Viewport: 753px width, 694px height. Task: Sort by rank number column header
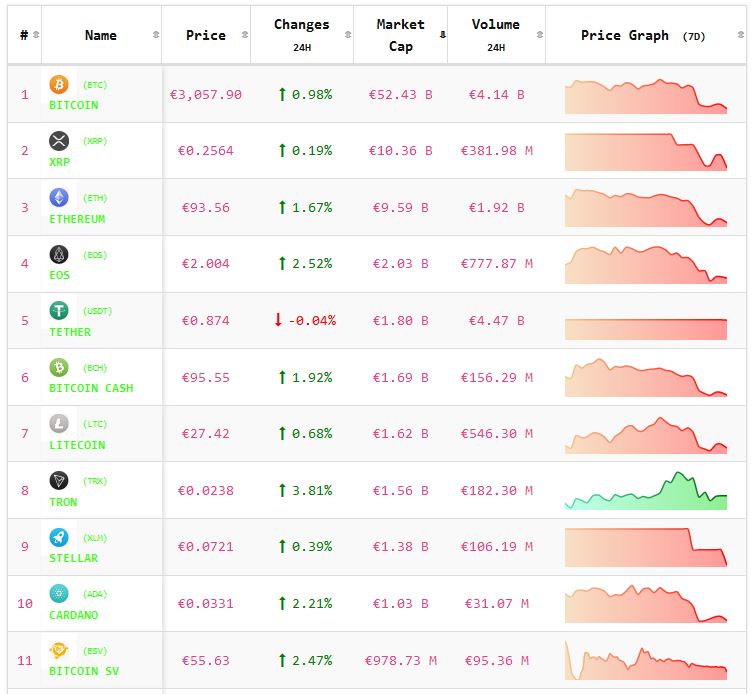tap(24, 35)
